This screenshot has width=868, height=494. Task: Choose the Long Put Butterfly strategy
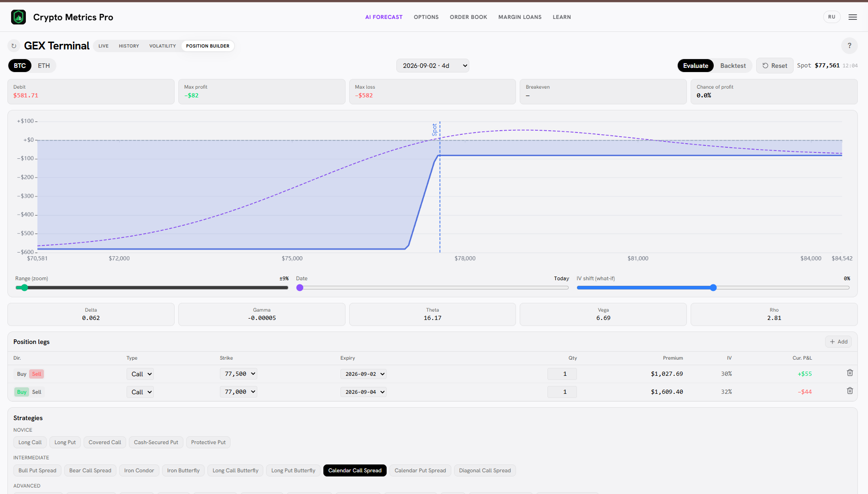click(x=293, y=470)
